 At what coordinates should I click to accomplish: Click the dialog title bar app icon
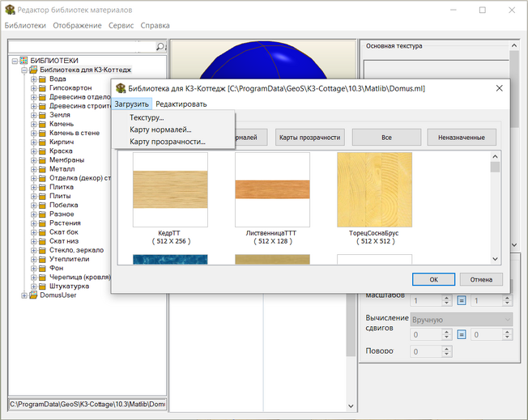tap(121, 88)
